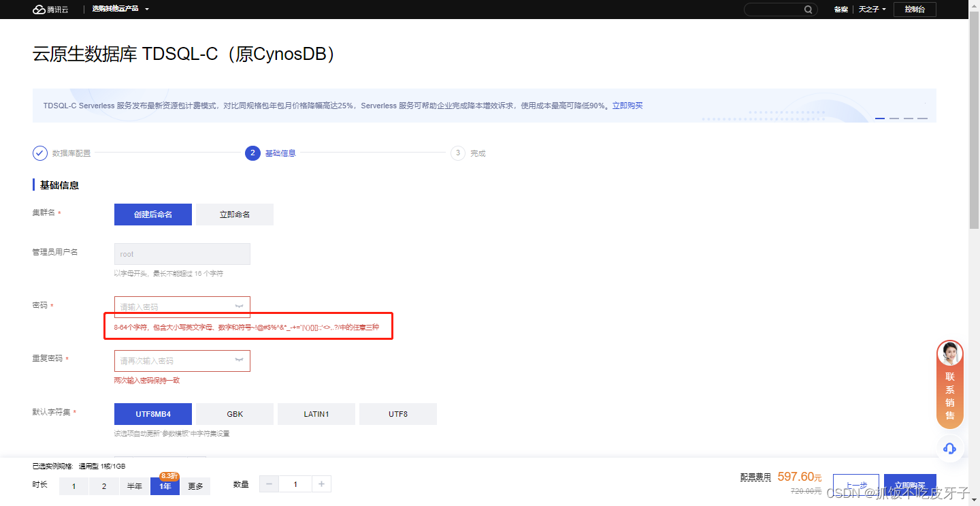This screenshot has width=980, height=506.
Task: Click the 立即购买 link in the banner
Action: coord(627,106)
